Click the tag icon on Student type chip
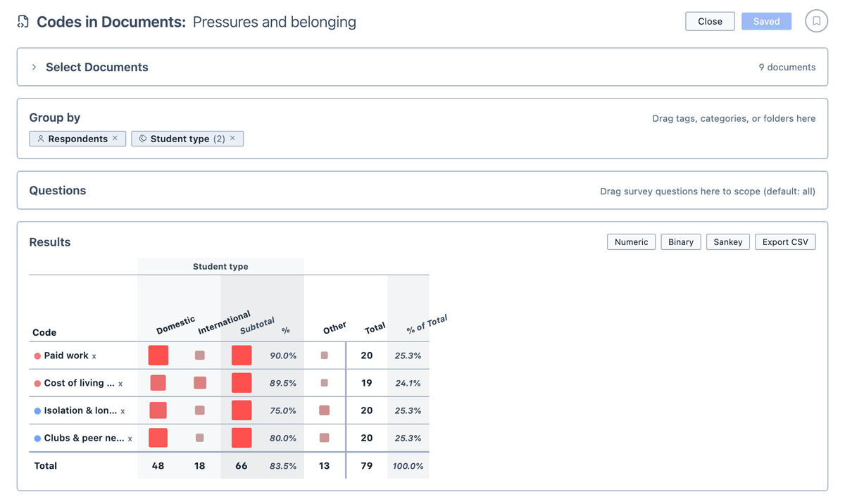845x504 pixels. coord(143,139)
